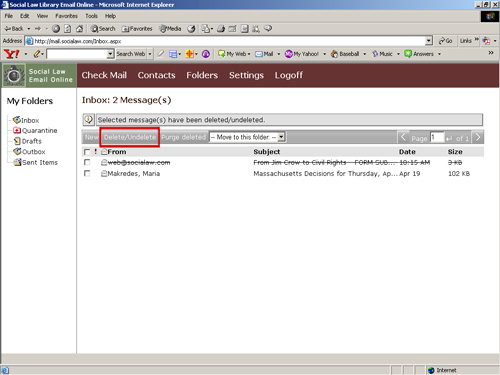Toggle the select-all messages checkbox
Viewport: 500px width, 375px height.
[x=87, y=152]
